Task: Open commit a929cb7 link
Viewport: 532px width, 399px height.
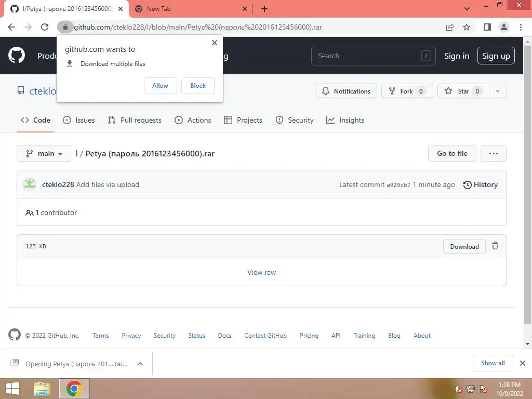Action: pos(398,185)
